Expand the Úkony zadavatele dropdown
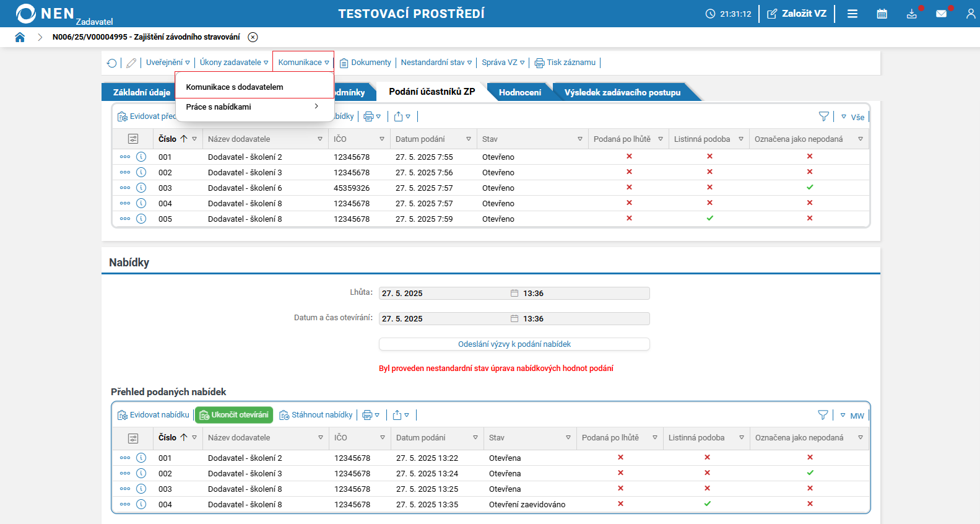Image resolution: width=980 pixels, height=524 pixels. (233, 63)
